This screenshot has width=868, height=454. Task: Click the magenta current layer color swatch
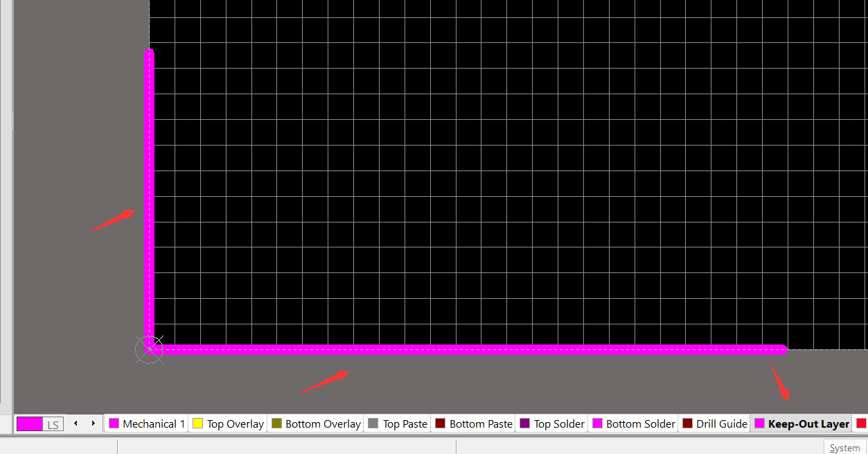point(30,424)
